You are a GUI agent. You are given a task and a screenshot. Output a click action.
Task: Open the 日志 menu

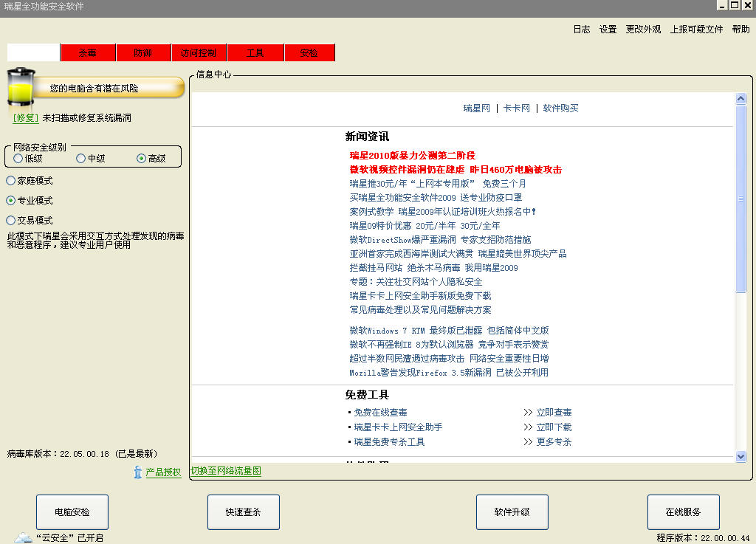point(582,30)
